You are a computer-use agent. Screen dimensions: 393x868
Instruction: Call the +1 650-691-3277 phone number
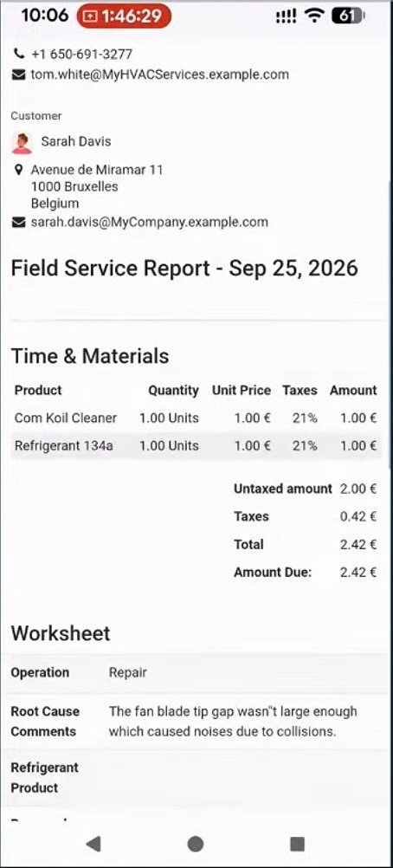point(82,55)
